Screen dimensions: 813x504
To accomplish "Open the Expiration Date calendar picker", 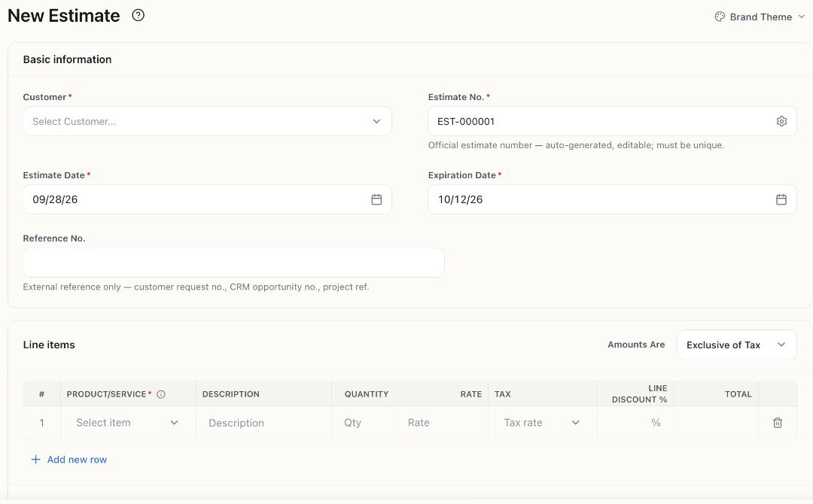I will (x=781, y=199).
